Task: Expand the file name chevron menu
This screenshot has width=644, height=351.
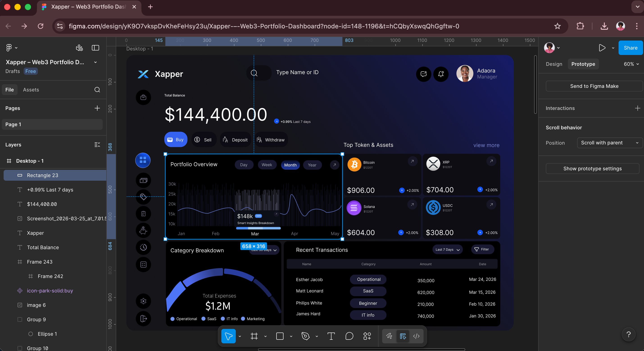Action: [x=95, y=62]
